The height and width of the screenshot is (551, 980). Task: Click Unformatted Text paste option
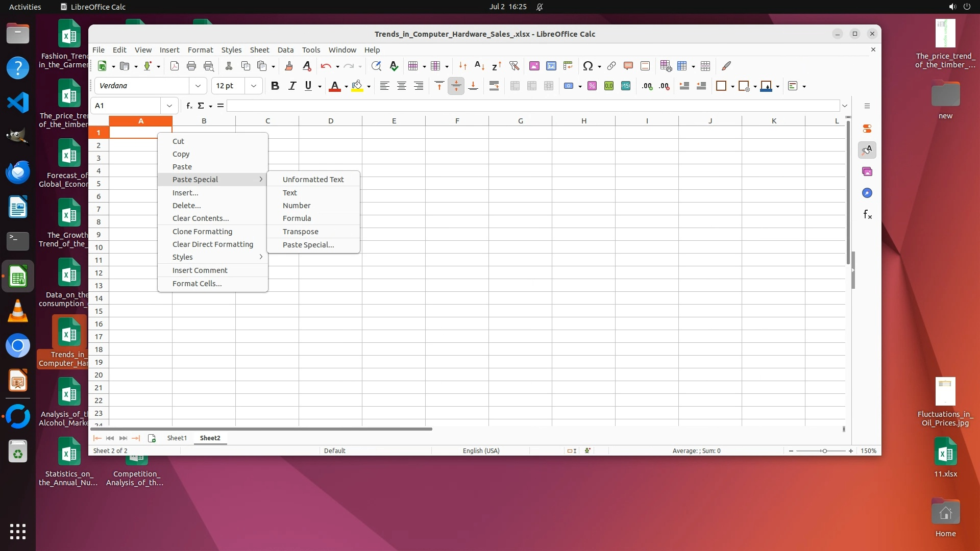[313, 180]
